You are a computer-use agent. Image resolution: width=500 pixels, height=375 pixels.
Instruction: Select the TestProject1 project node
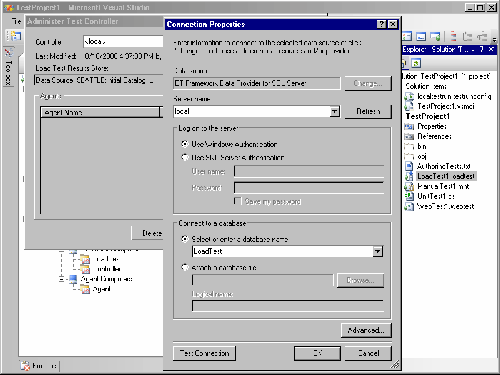[428, 116]
